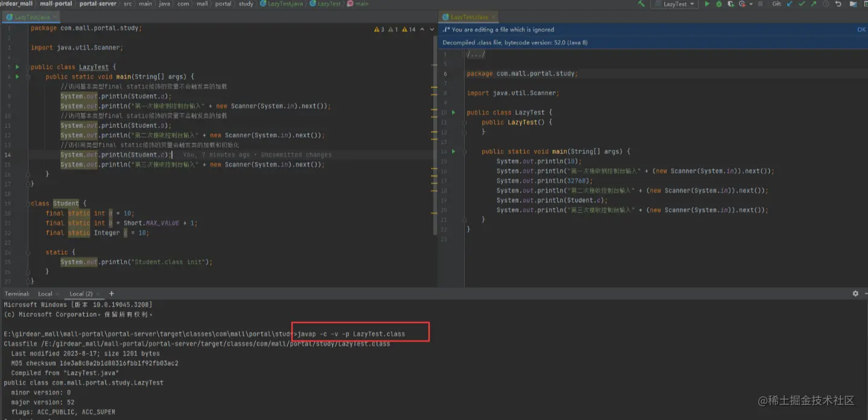Image resolution: width=868 pixels, height=420 pixels.
Task: Collapse the static block fold marker
Action: pos(28,252)
